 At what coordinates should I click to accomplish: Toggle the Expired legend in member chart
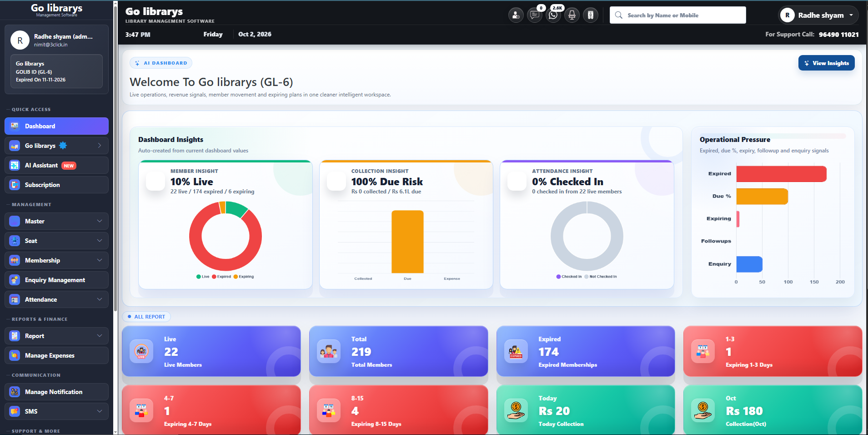point(221,277)
